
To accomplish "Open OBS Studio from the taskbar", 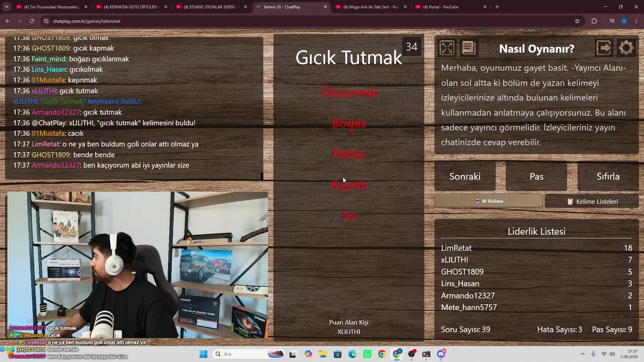I will coord(412,354).
